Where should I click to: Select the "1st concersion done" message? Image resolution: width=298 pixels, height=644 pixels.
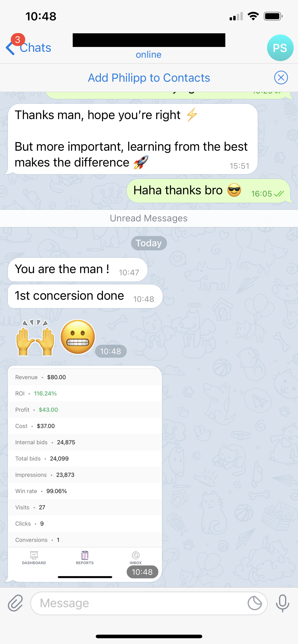(85, 296)
